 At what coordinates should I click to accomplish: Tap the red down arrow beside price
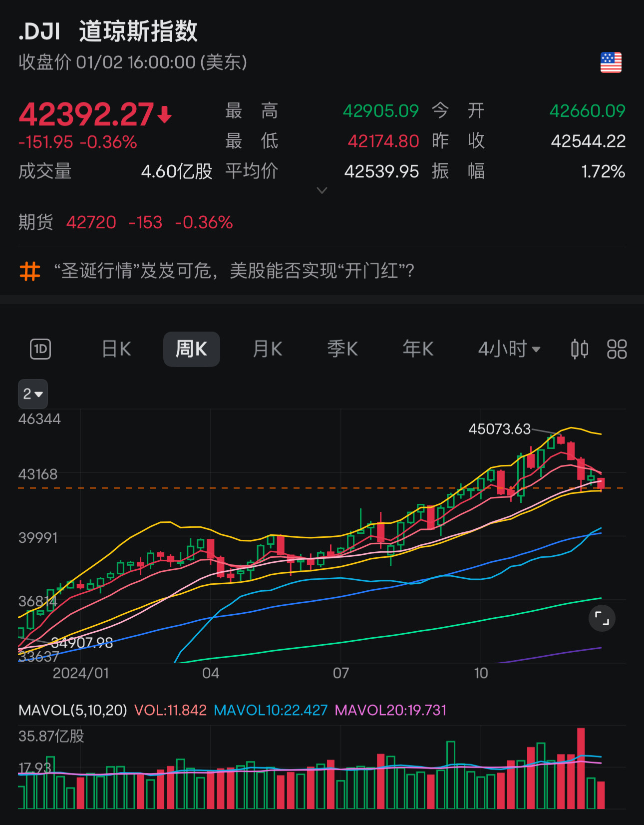(165, 114)
